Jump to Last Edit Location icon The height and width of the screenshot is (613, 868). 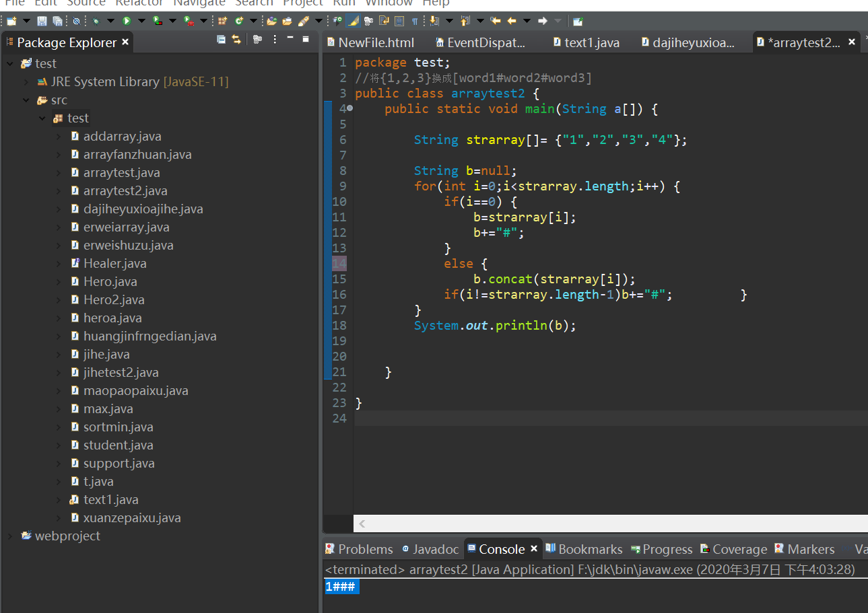(496, 21)
